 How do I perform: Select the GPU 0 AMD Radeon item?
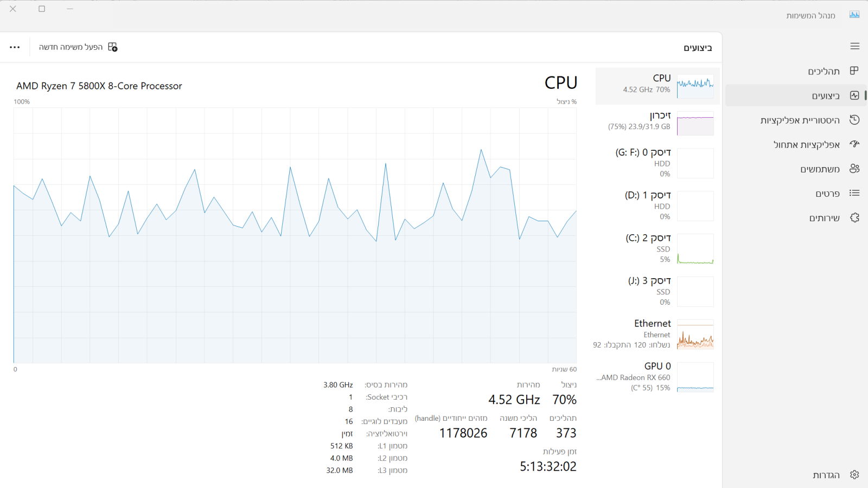click(658, 377)
